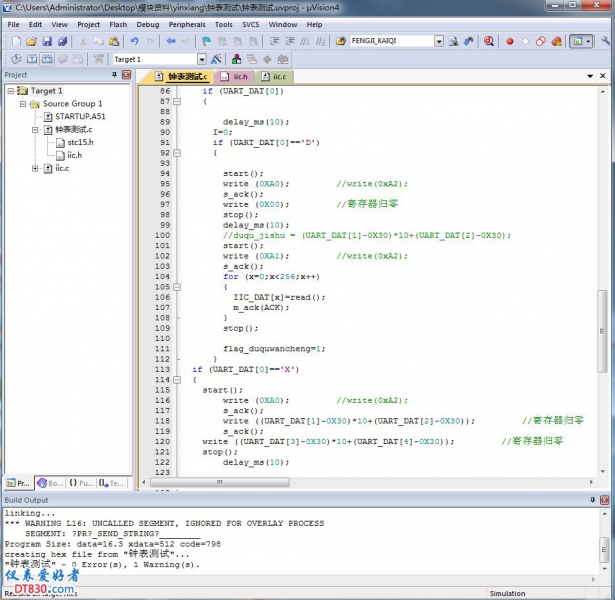The width and height of the screenshot is (615, 600).
Task: Click the Save all files icon
Action: (x=63, y=42)
